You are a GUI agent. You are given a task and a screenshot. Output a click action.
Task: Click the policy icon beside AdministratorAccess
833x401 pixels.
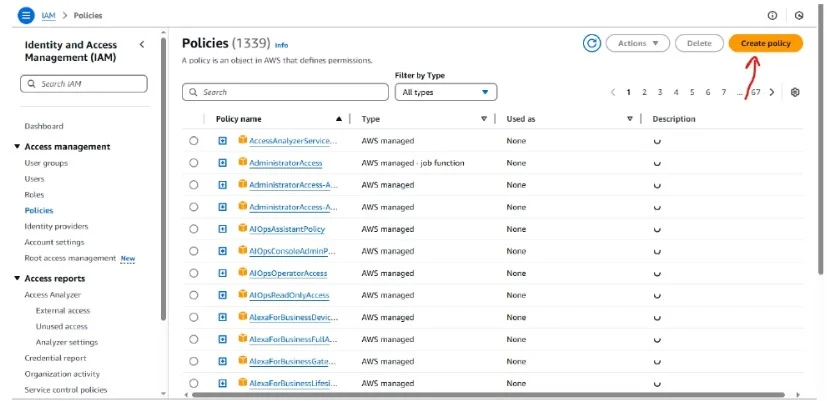click(243, 162)
